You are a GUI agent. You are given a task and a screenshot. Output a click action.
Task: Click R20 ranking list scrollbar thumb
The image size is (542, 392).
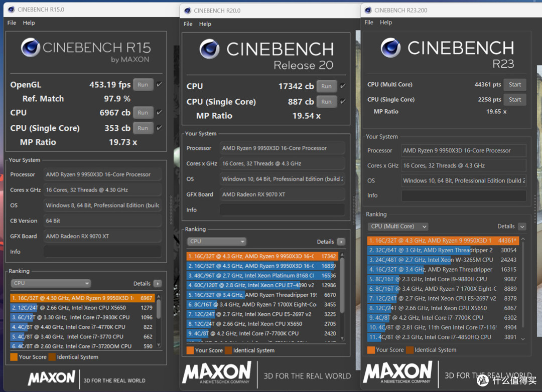[x=342, y=285]
